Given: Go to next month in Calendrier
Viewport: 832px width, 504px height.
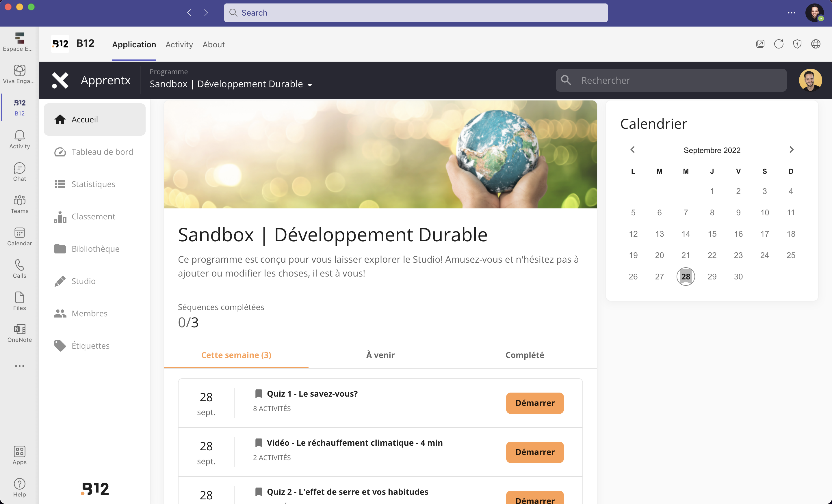Looking at the screenshot, I should coord(791,150).
